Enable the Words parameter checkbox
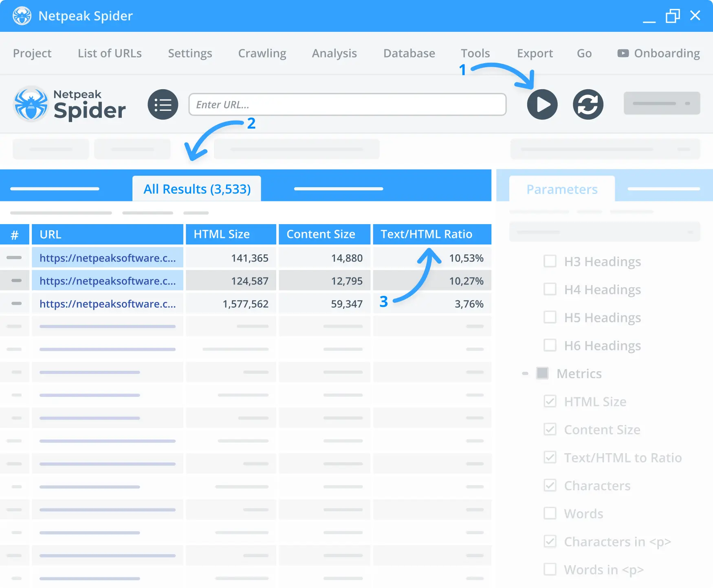This screenshot has width=713, height=588. point(550,513)
